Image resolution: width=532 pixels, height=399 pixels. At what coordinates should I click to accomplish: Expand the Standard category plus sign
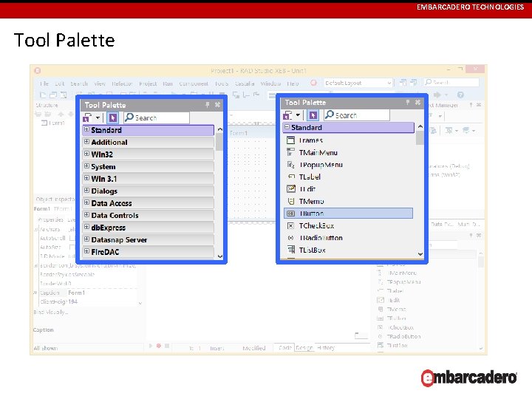pos(86,129)
